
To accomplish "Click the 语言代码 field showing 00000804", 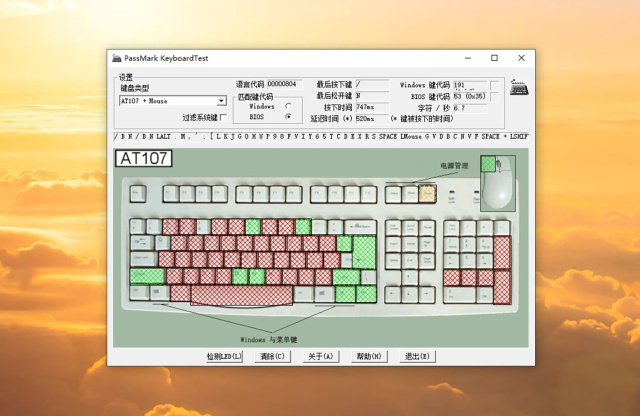I will [x=284, y=84].
